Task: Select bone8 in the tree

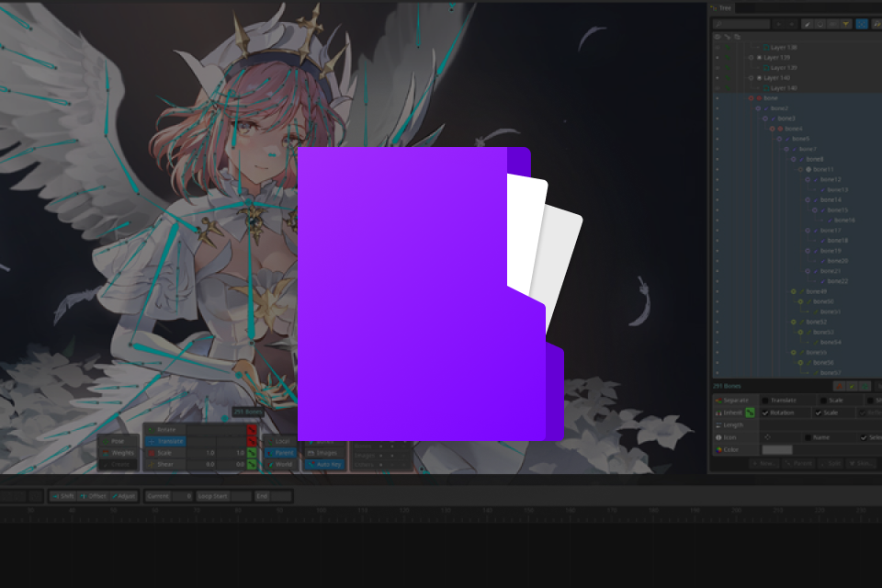Action: click(815, 159)
